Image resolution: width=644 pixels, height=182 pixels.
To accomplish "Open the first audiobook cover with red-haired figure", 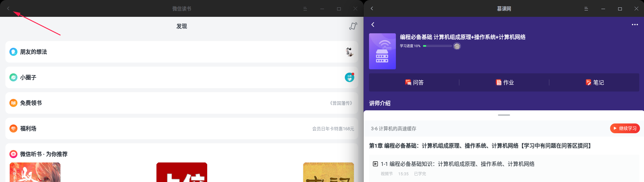I will point(35,172).
